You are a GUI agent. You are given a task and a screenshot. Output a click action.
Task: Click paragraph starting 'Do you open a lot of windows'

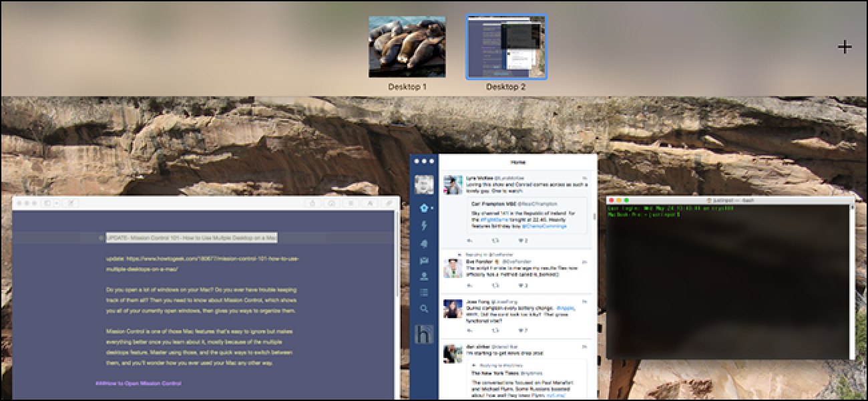[200, 301]
